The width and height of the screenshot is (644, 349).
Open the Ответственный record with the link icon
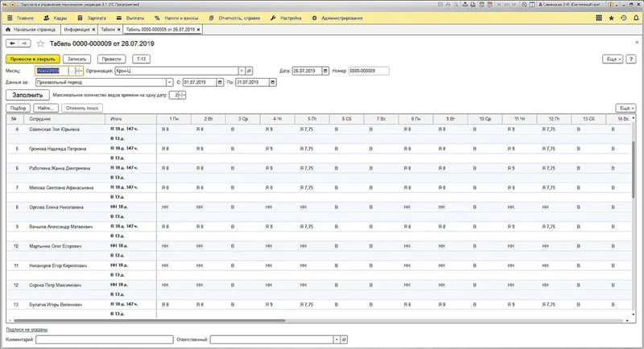pyautogui.click(x=345, y=339)
